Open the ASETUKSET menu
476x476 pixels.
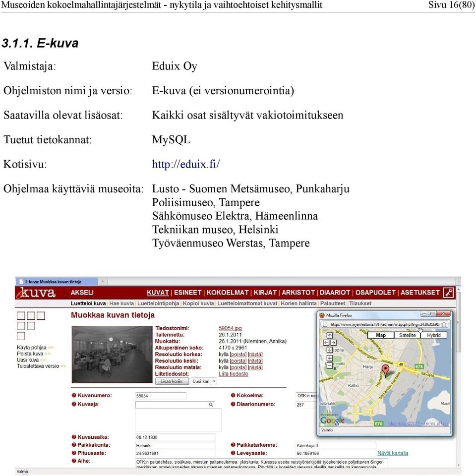(x=420, y=293)
